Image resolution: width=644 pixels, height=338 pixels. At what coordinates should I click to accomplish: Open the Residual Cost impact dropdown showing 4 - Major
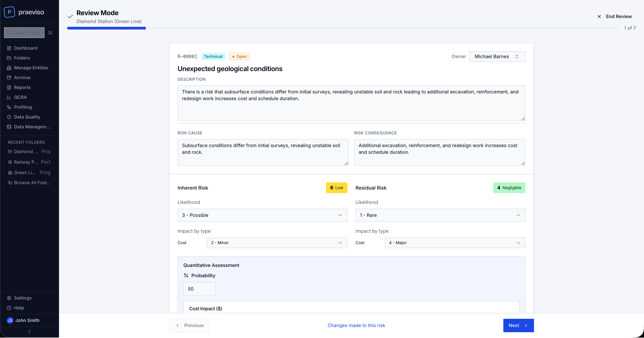[x=454, y=243]
